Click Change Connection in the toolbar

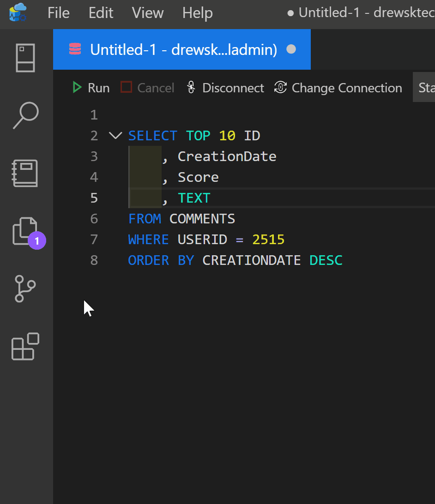pos(338,88)
